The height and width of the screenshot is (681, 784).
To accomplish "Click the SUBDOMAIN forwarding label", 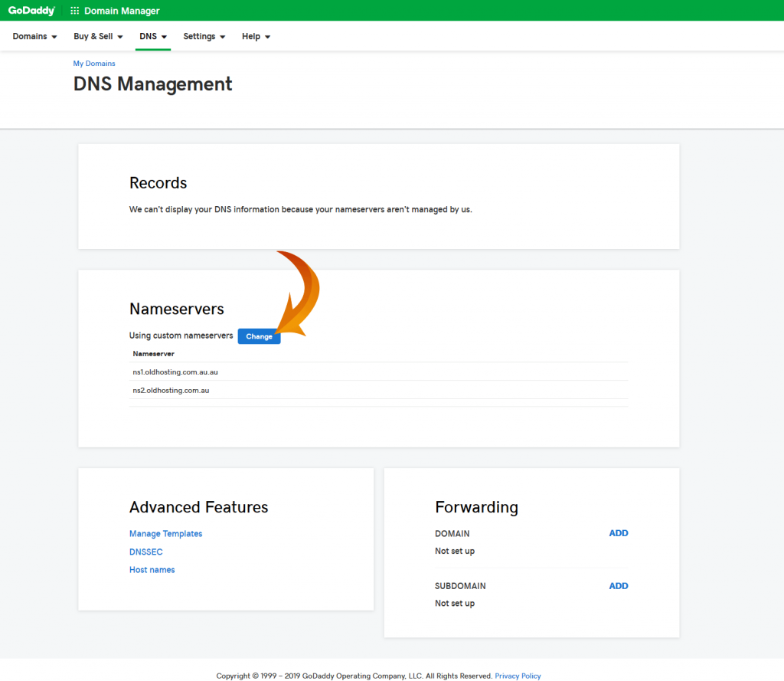I will tap(460, 586).
